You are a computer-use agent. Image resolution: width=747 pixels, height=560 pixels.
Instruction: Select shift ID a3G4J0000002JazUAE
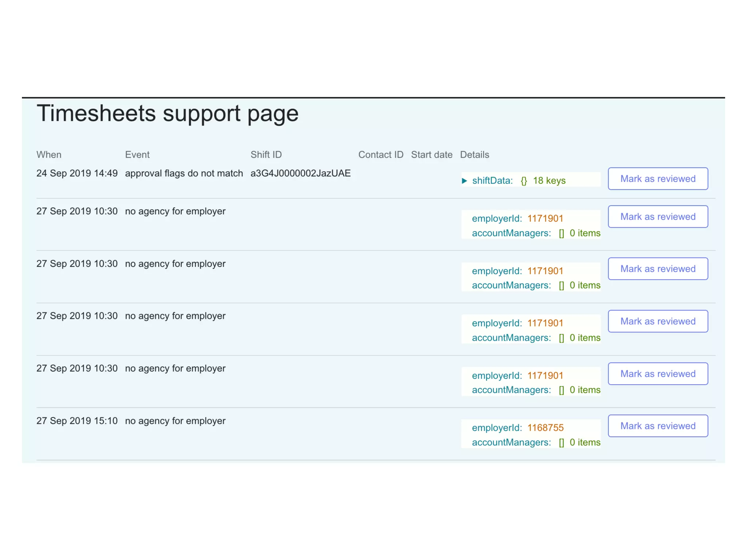300,173
